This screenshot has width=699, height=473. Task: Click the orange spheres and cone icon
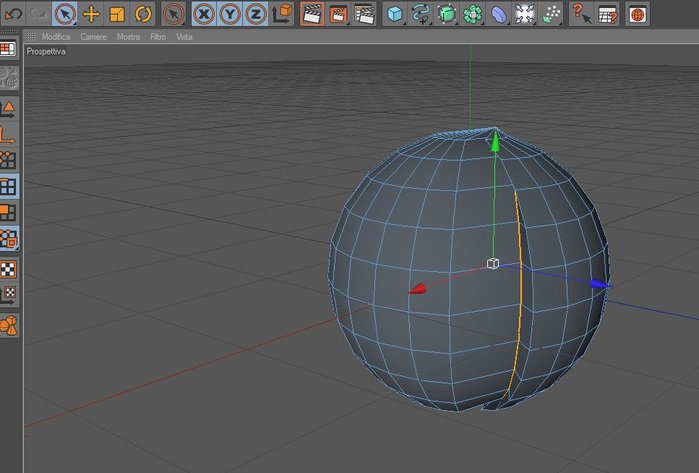coord(8,325)
